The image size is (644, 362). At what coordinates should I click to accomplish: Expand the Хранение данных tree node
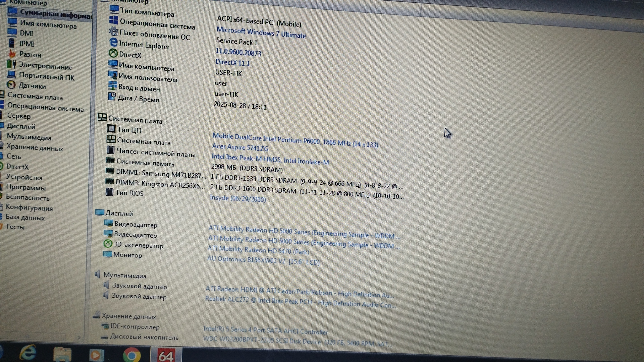[x=35, y=148]
